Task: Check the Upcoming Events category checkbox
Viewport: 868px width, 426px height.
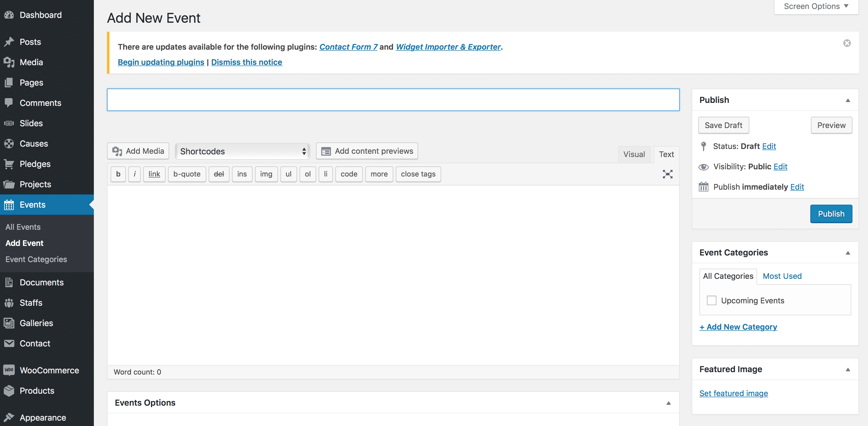Action: [711, 300]
